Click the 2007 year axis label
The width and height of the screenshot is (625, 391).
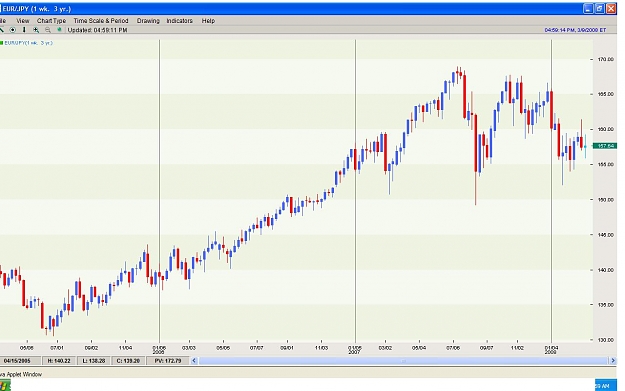tap(354, 352)
